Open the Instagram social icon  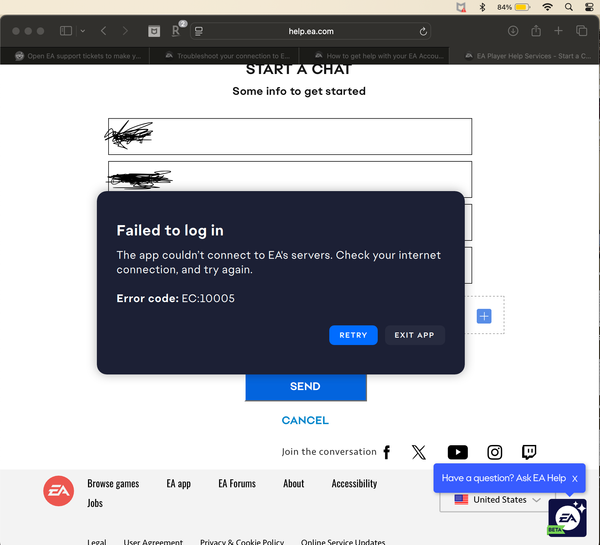click(x=494, y=452)
